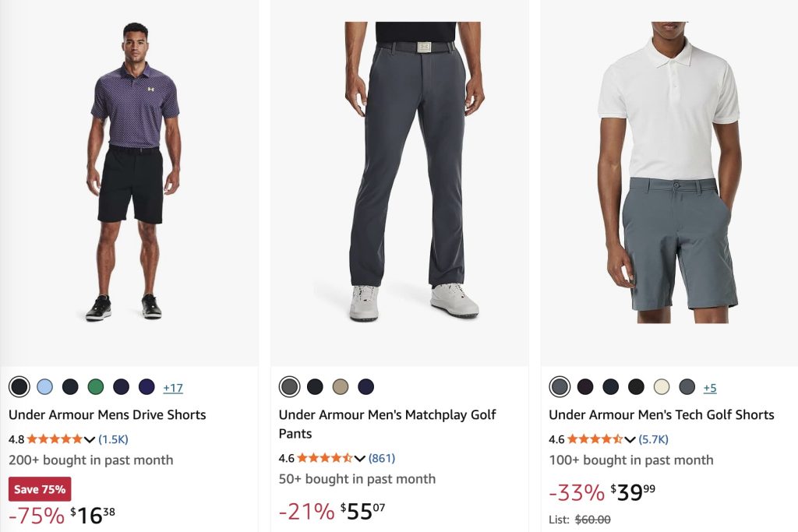Pick the khaki swatch for Matchplay Golf Pants
Image resolution: width=798 pixels, height=532 pixels.
[340, 386]
